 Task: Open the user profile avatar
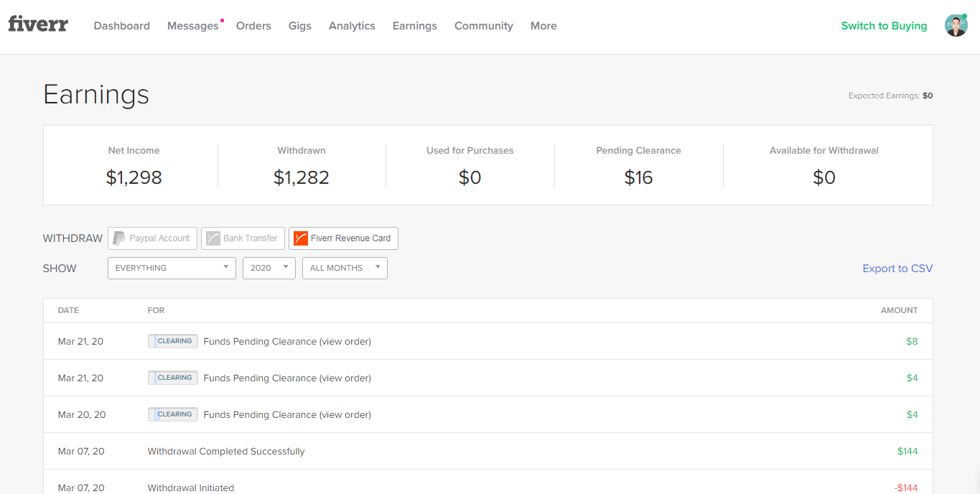[x=956, y=26]
